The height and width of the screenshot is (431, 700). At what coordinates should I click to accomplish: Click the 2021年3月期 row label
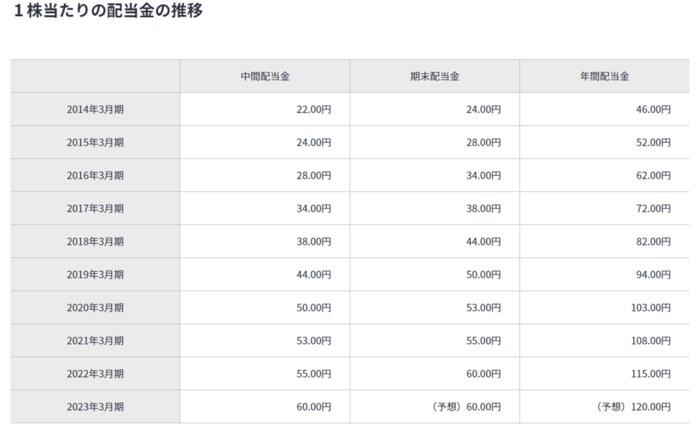pos(95,340)
